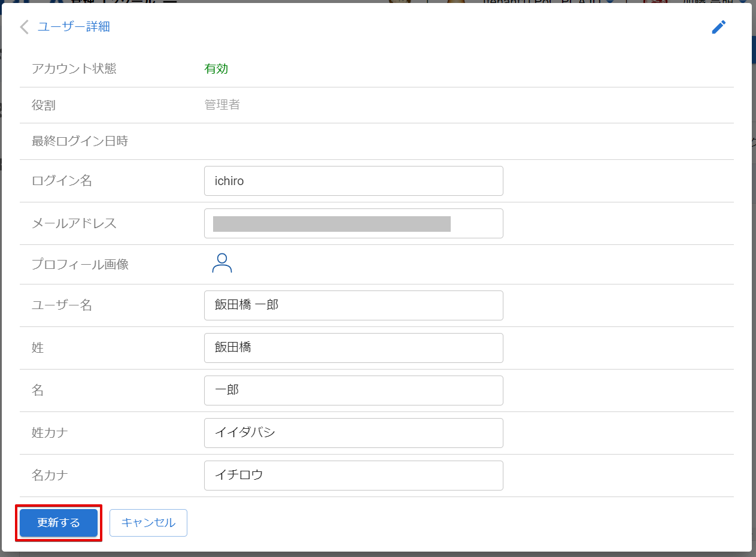This screenshot has width=756, height=557.
Task: Click the 最終ログイン日時 label
Action: click(x=80, y=141)
